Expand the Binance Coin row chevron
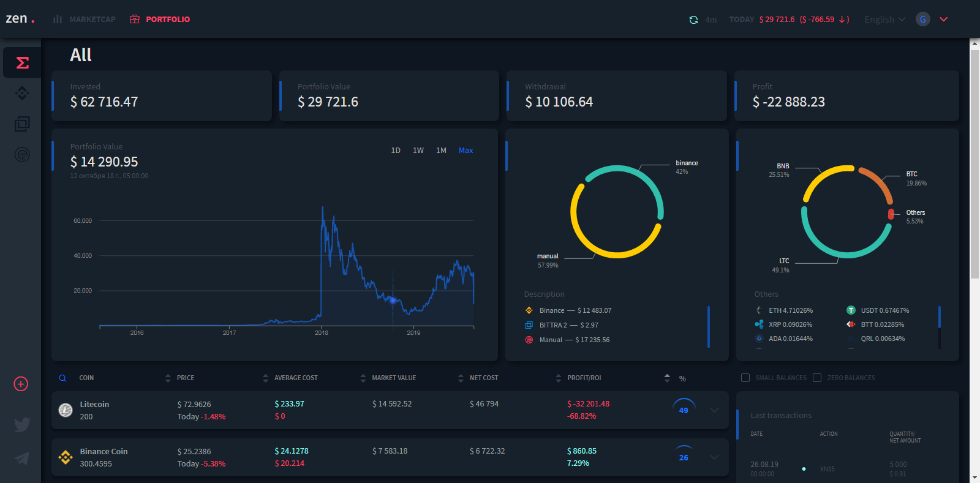The height and width of the screenshot is (483, 980). (x=714, y=457)
